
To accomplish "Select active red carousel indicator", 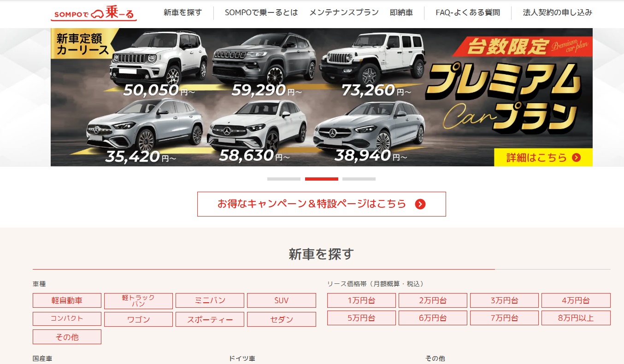I will point(322,179).
